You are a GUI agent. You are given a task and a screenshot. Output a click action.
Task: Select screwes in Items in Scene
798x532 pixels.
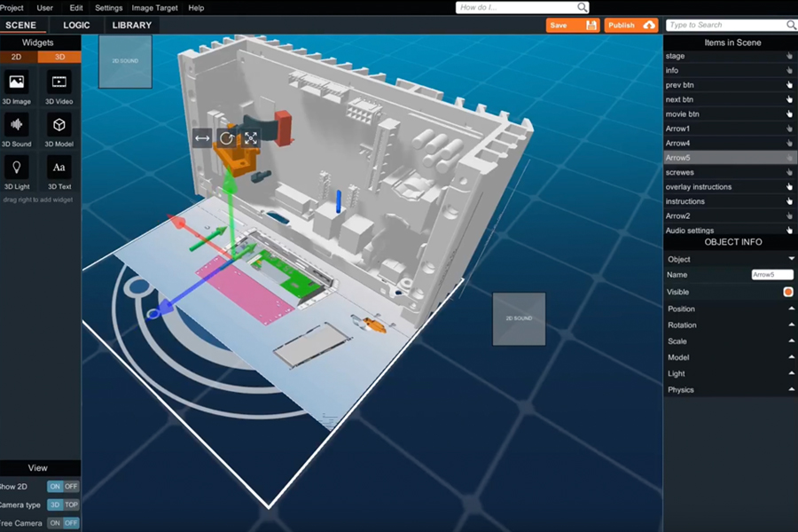coord(731,172)
